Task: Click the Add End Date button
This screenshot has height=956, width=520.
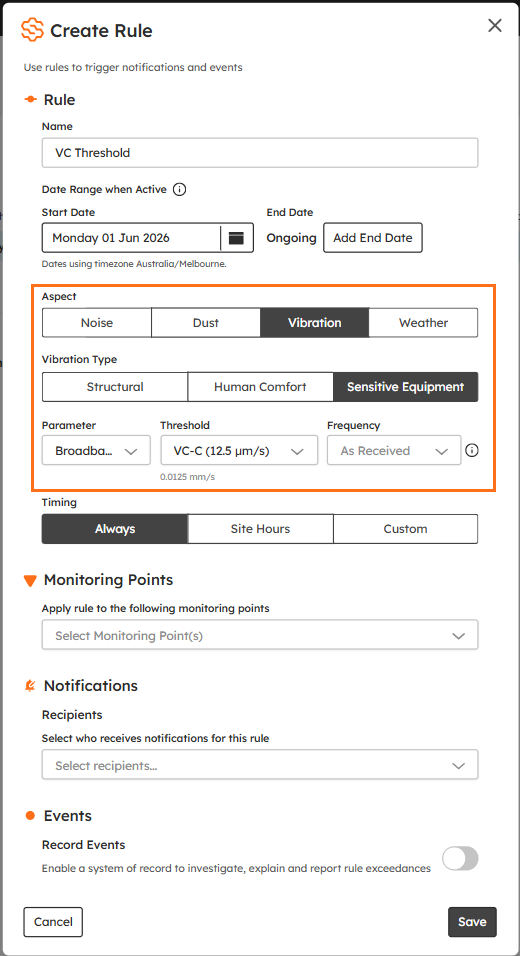Action: 372,238
